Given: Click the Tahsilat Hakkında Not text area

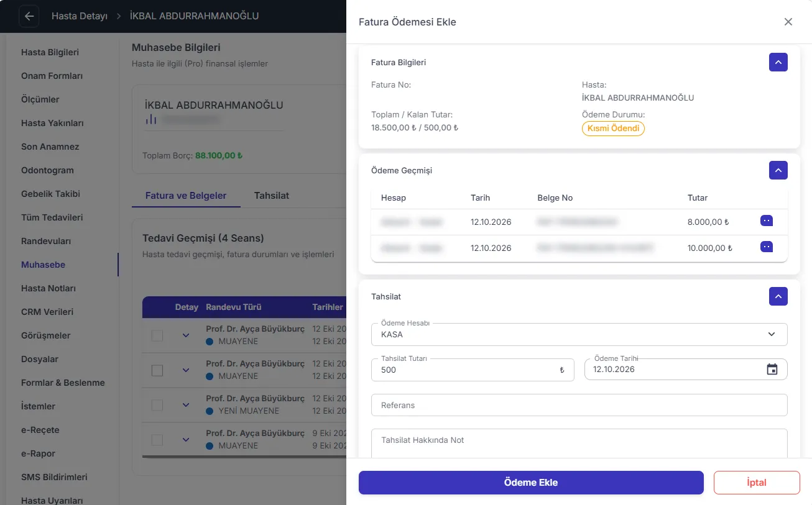Looking at the screenshot, I should pos(579,444).
